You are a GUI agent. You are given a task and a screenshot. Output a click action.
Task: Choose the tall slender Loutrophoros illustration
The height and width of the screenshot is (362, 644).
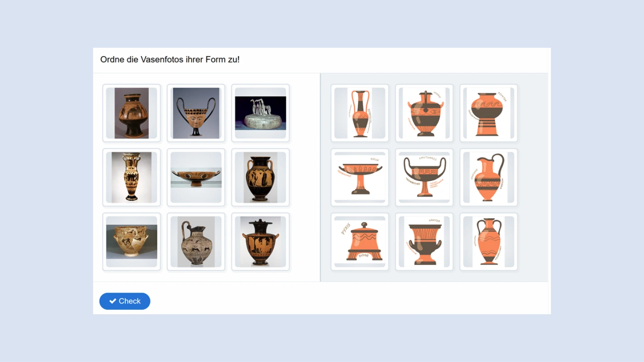[360, 113]
